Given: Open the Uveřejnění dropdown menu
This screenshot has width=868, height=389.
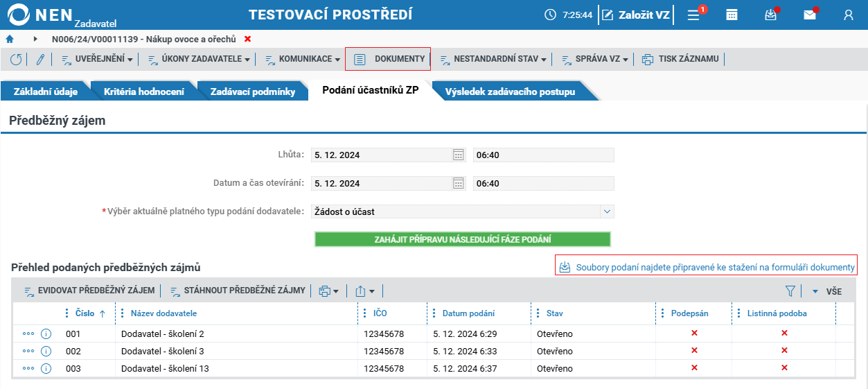Looking at the screenshot, I should click(x=97, y=59).
